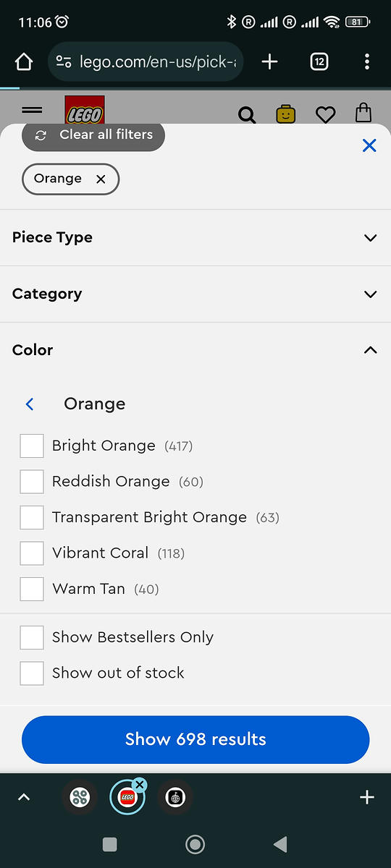This screenshot has height=868, width=391.
Task: Click Clear all filters button
Action: [93, 135]
